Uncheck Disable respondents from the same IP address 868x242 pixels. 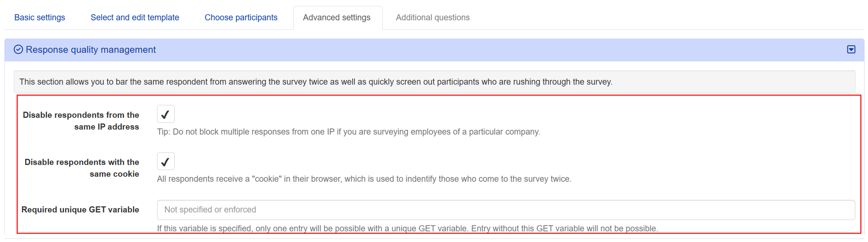tap(165, 114)
